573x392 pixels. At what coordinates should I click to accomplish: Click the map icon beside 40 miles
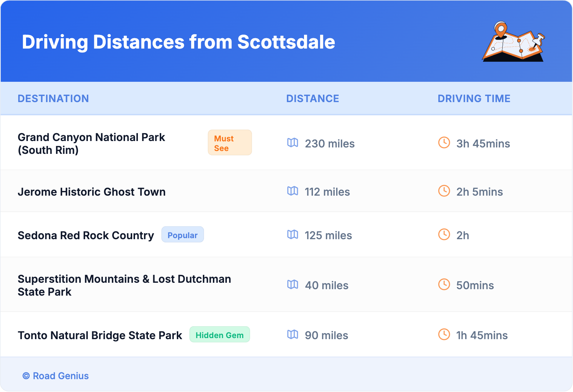coord(293,285)
